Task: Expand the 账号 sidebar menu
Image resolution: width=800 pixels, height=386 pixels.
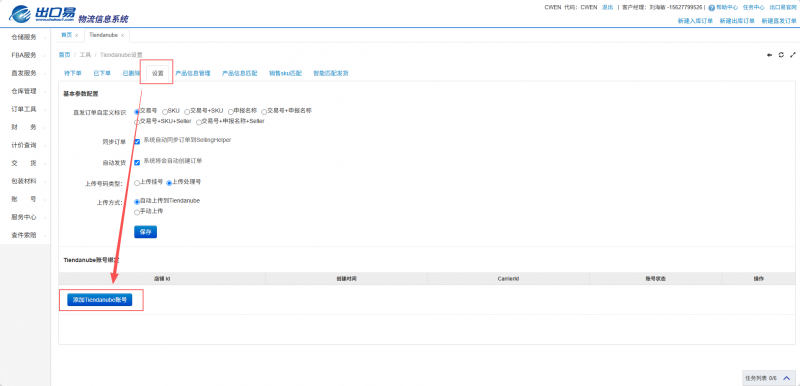Action: point(25,199)
